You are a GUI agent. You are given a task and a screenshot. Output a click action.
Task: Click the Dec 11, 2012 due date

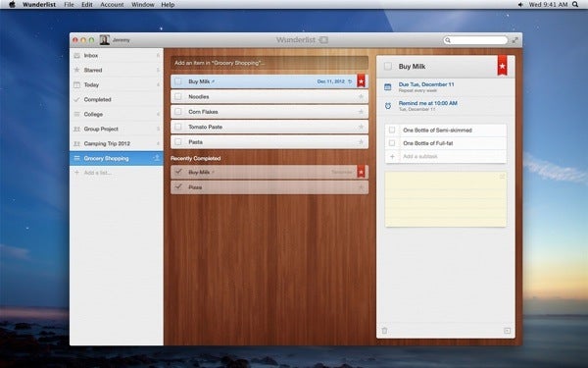tap(330, 81)
